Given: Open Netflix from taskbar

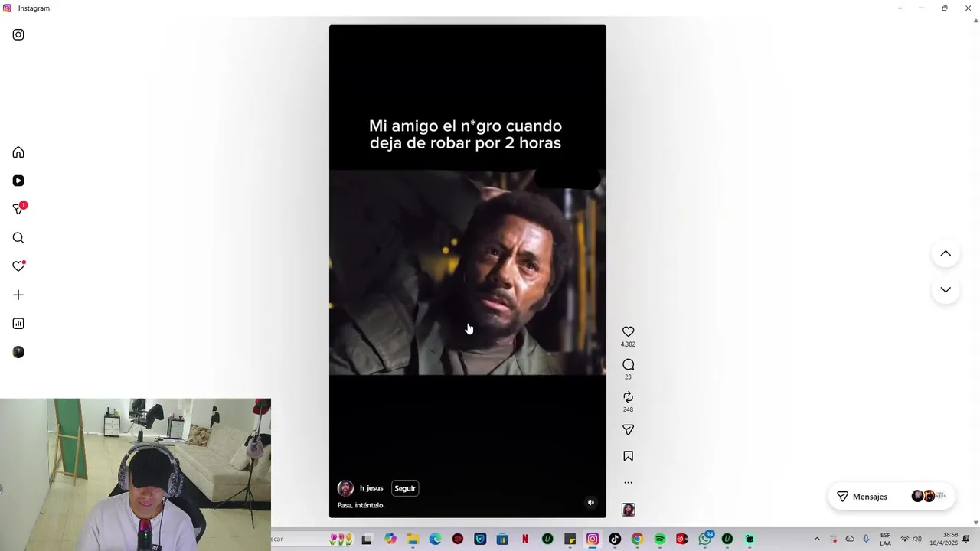Looking at the screenshot, I should pyautogui.click(x=524, y=540).
